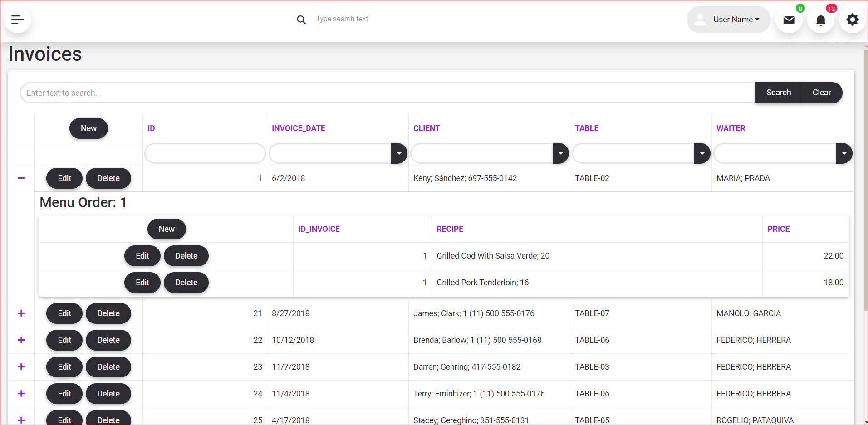The height and width of the screenshot is (425, 868).
Task: Open the INVOICE_DATE filter dropdown
Action: pyautogui.click(x=399, y=153)
